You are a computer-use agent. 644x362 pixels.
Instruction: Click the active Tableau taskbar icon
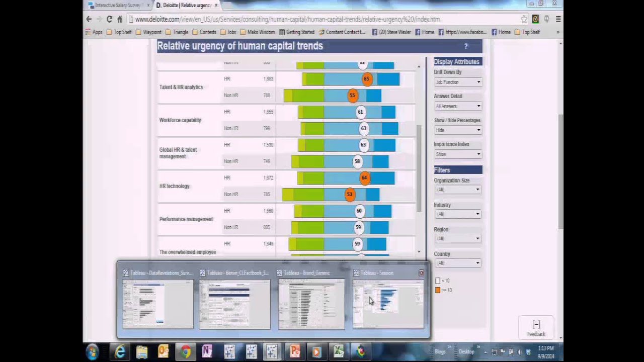(x=272, y=352)
